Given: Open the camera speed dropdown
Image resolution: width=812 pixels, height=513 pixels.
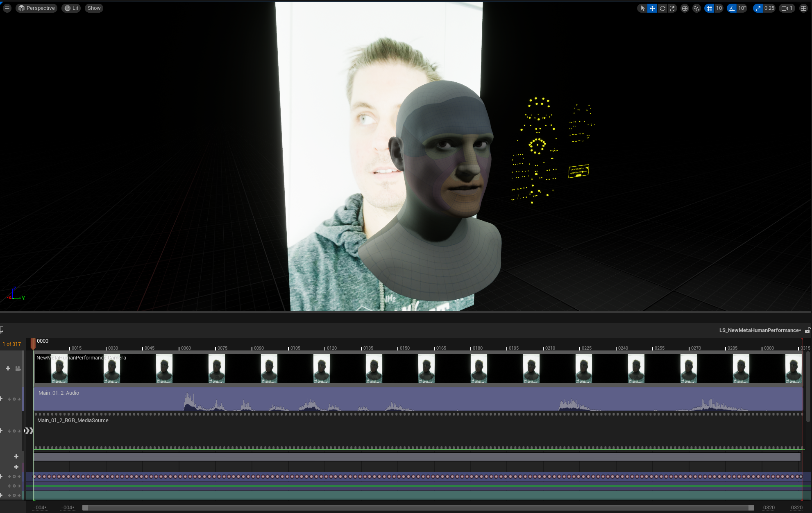Looking at the screenshot, I should (787, 8).
